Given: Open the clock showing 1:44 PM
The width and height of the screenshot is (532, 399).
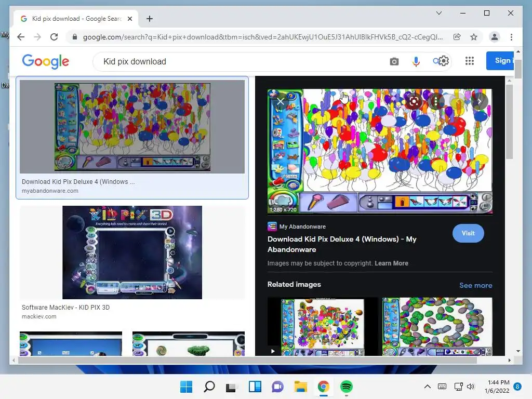Looking at the screenshot, I should click(497, 387).
